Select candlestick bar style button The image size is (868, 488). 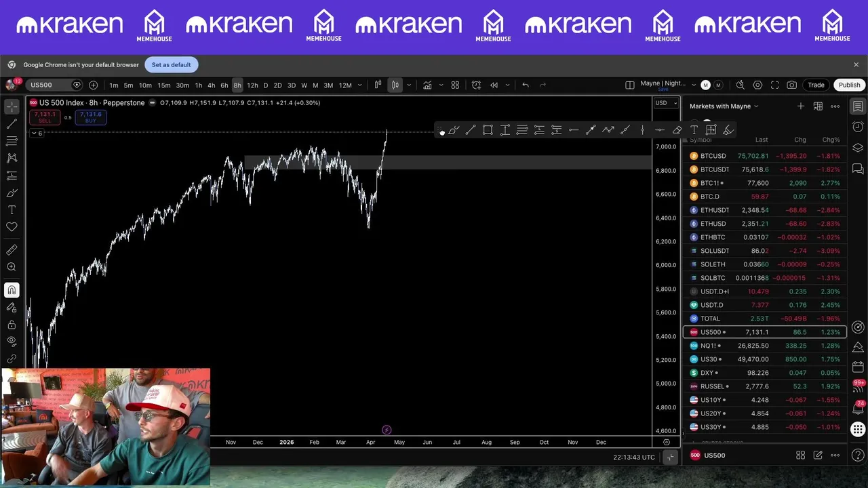tap(395, 85)
